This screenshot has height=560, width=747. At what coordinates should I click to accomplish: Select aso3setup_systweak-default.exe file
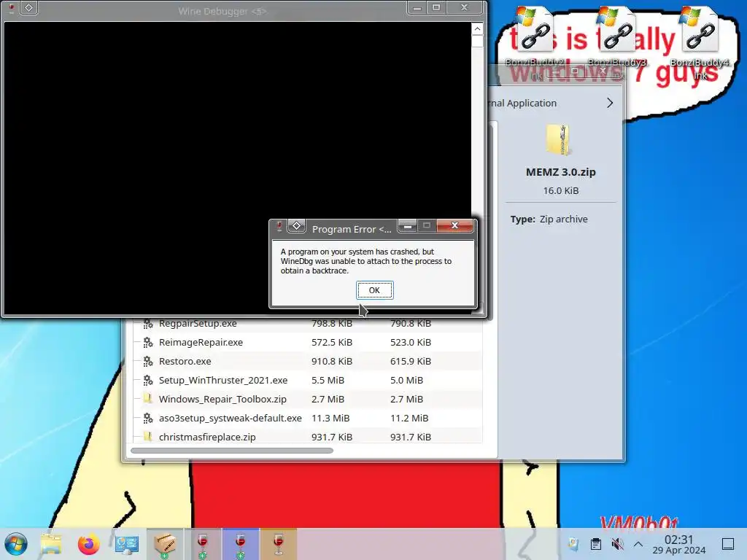230,418
